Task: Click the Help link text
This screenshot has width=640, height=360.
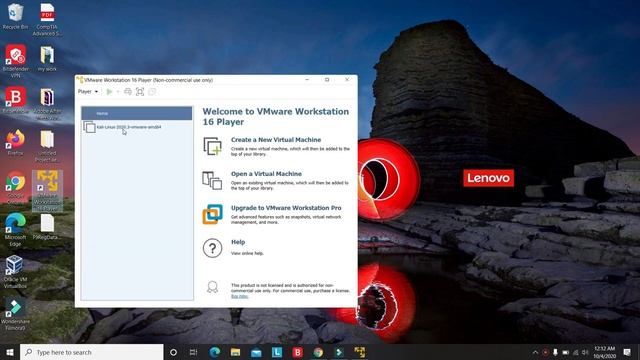Action: pyautogui.click(x=238, y=242)
